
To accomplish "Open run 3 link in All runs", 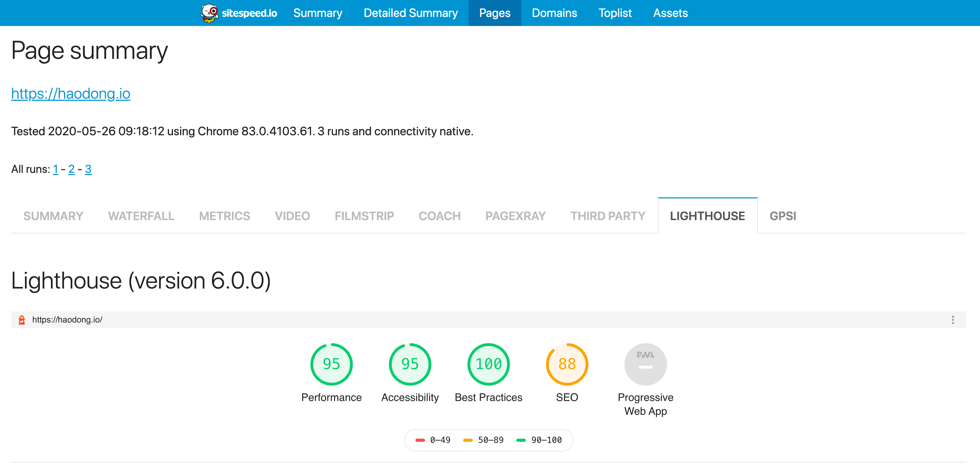I will pos(88,169).
